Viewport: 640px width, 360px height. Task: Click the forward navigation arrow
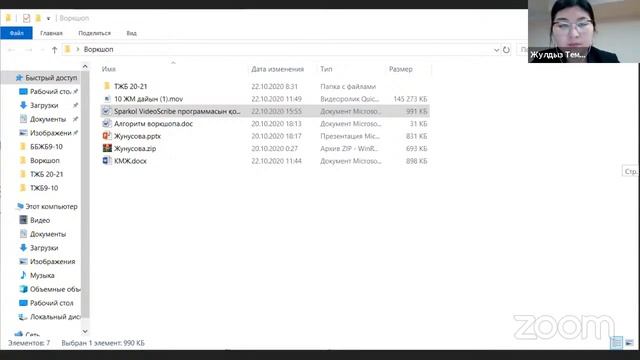tap(28, 50)
